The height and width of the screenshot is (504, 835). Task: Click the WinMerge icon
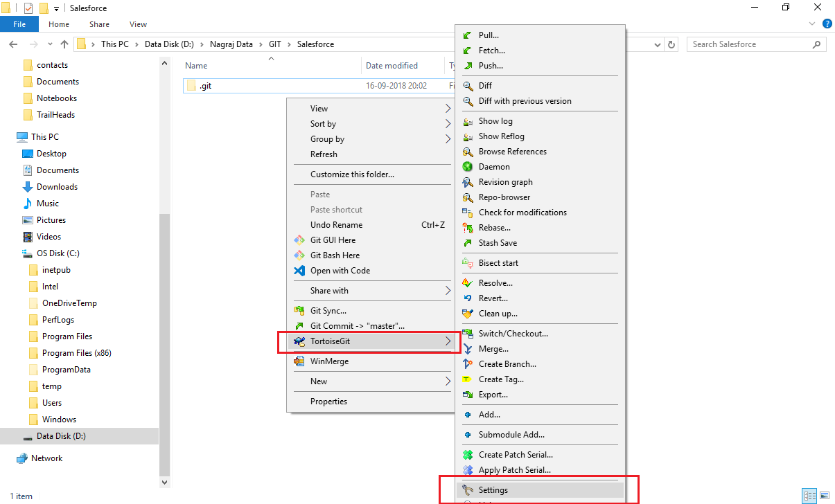(299, 361)
